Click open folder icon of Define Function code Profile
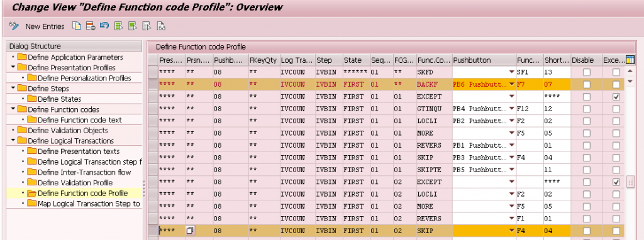The height and width of the screenshot is (240, 644). [32, 194]
